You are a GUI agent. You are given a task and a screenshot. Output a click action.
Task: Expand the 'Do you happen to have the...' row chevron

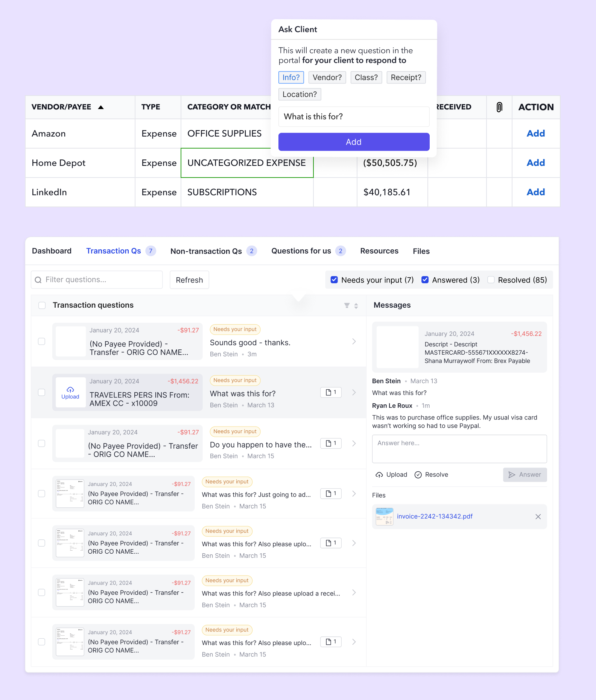(354, 443)
